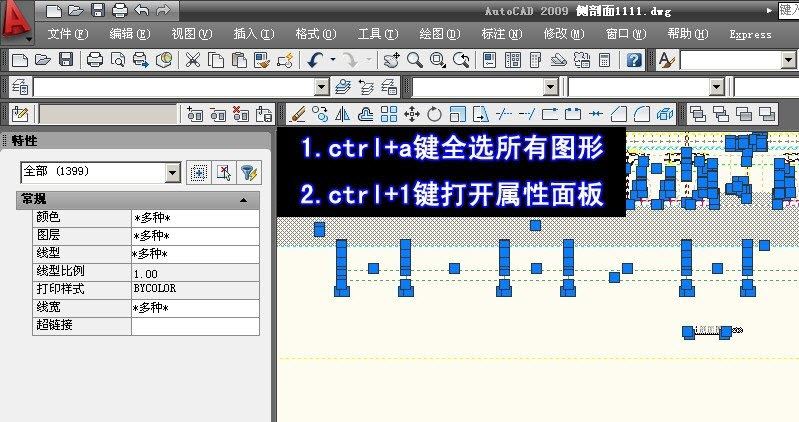This screenshot has width=799, height=422.
Task: Select the Mirror tool
Action: [342, 114]
